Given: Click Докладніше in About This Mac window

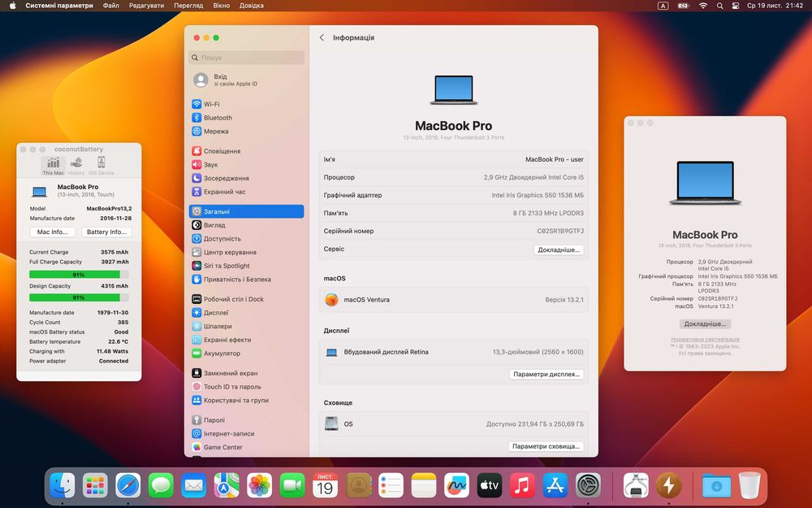Looking at the screenshot, I should click(x=704, y=324).
